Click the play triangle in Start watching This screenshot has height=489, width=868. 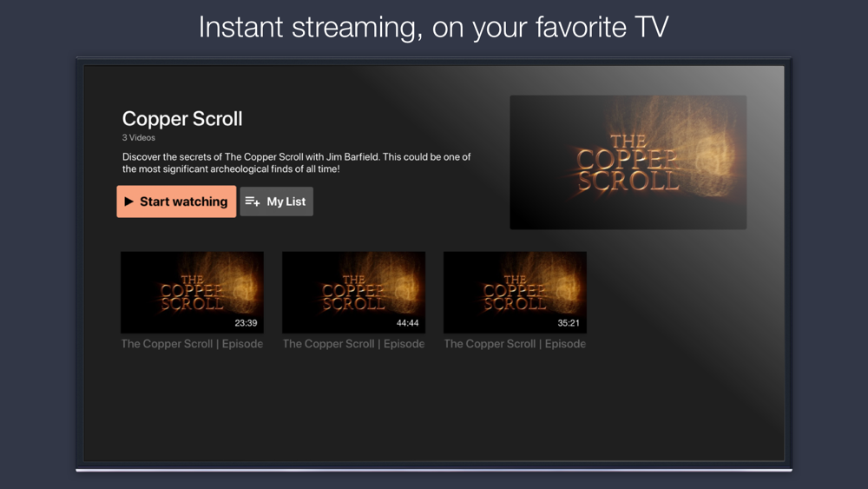coord(129,202)
